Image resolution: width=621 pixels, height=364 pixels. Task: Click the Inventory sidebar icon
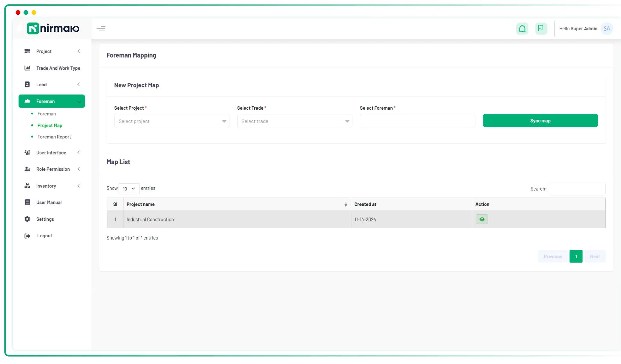point(27,186)
